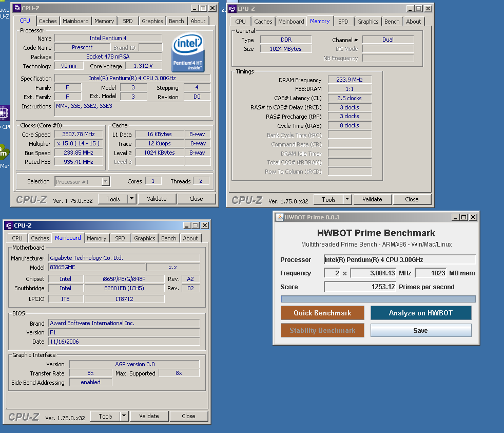Click the 1253.12 score field
Viewport: 504px width, 433px height.
(x=360, y=287)
